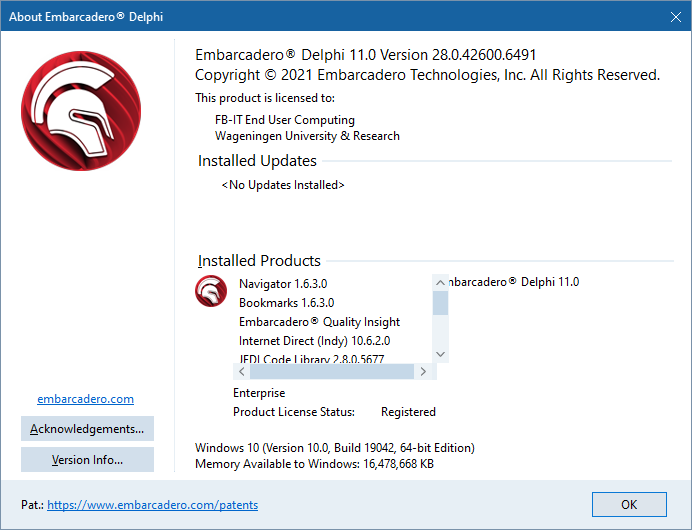This screenshot has height=531, width=693.
Task: Click the Installed Products heading
Action: coord(259,261)
